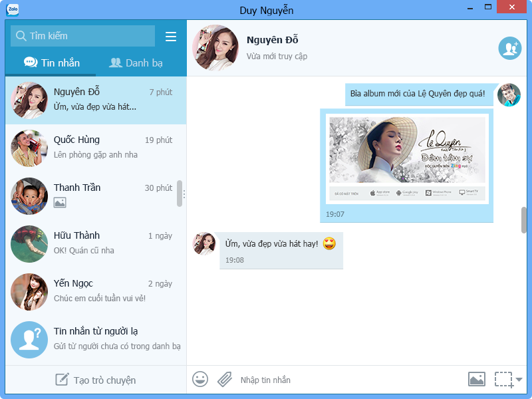Viewport: 532px width, 399px height.
Task: Send a photo via the picture icon
Action: [x=476, y=378]
